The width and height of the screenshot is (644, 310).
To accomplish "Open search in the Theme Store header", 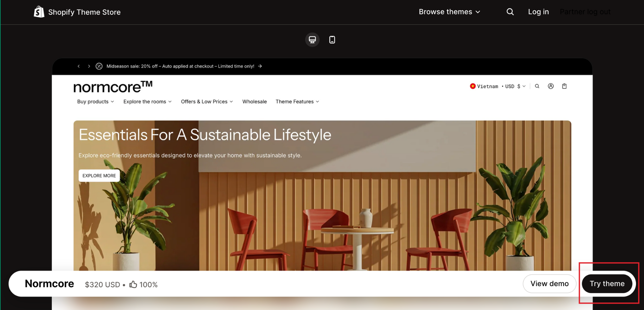I will pyautogui.click(x=510, y=12).
